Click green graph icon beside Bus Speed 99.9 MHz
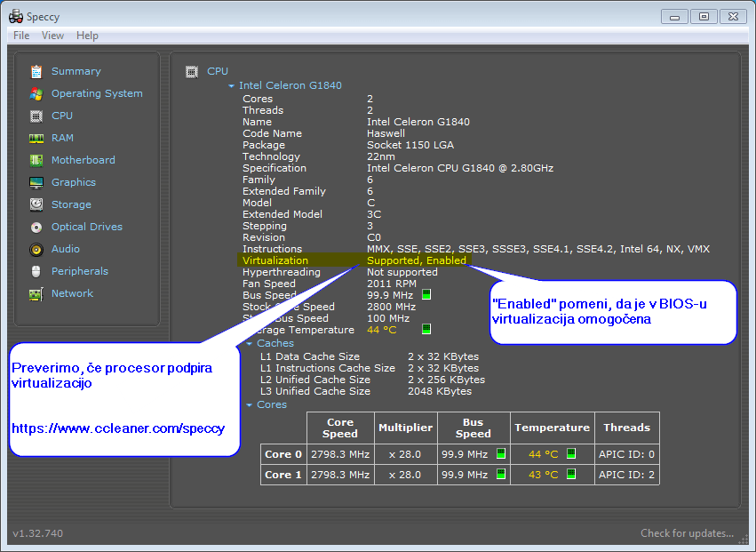The image size is (756, 552). [x=426, y=294]
